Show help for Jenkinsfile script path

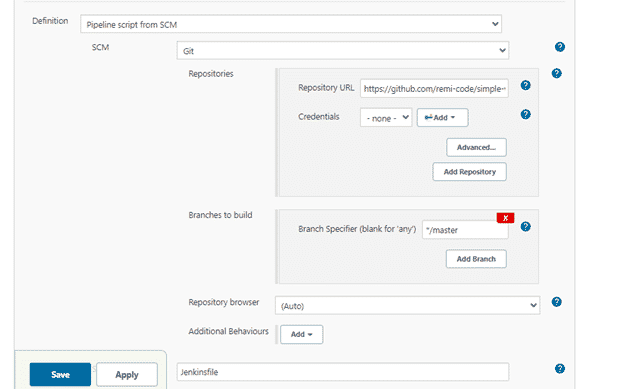click(x=560, y=369)
